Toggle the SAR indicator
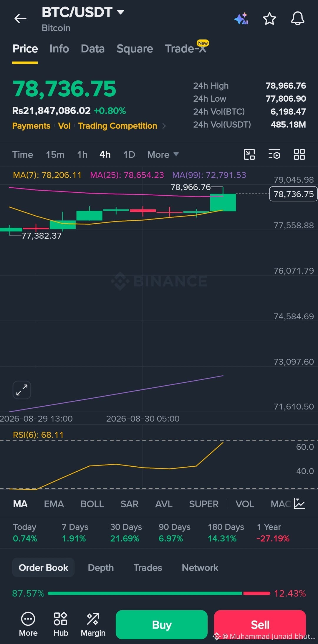The height and width of the screenshot is (644, 318). [x=129, y=504]
